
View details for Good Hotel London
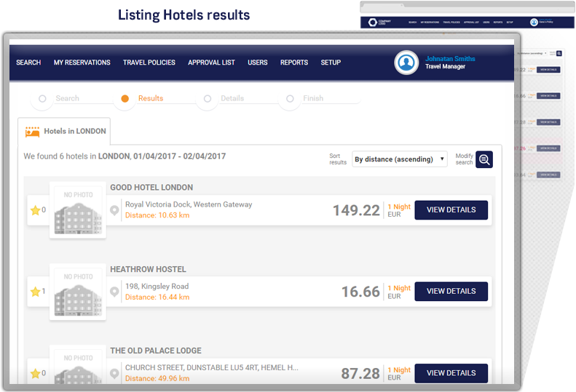pos(451,210)
